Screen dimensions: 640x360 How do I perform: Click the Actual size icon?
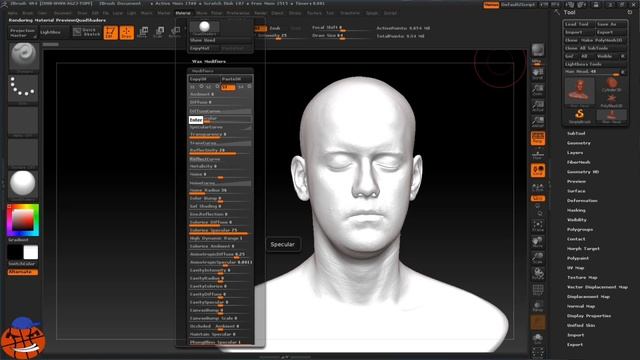click(538, 106)
